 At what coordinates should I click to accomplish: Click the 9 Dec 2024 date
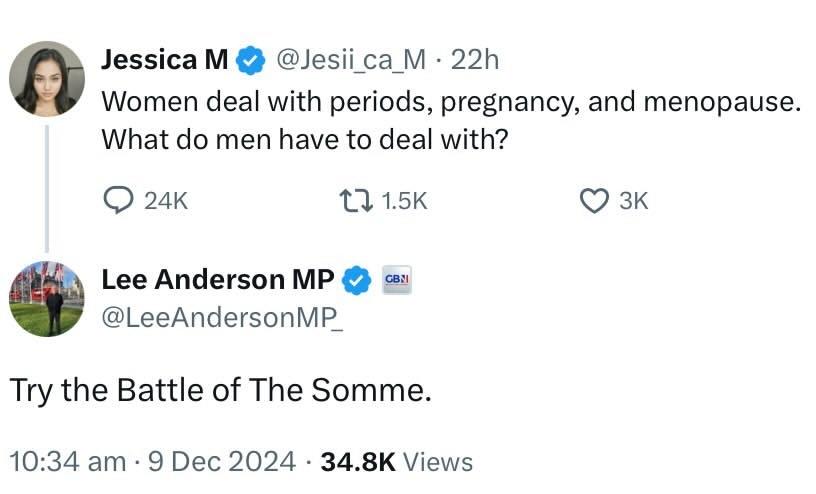(222, 461)
